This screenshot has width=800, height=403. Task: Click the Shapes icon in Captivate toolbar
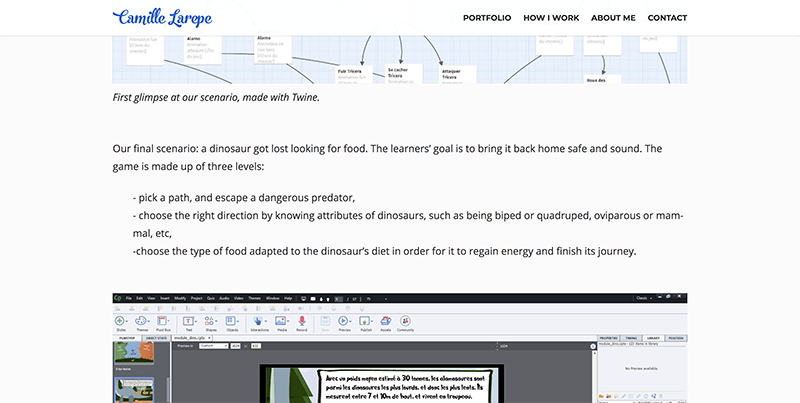coord(209,321)
